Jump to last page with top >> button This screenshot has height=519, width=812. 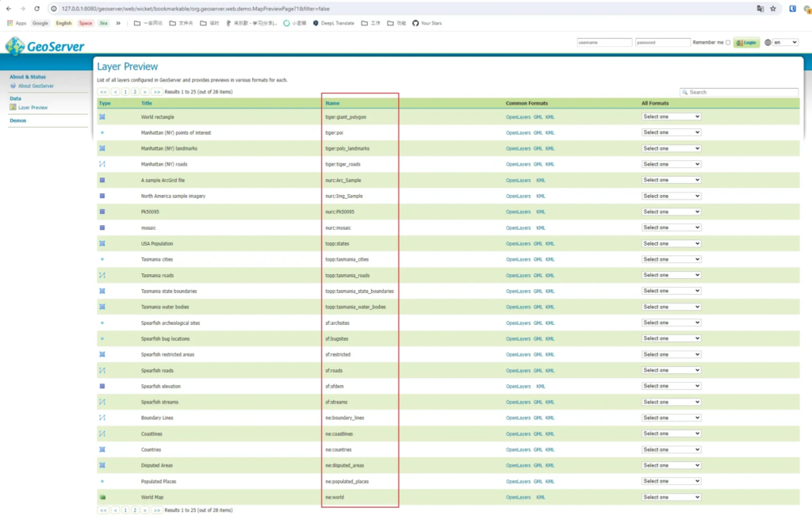[x=156, y=92]
